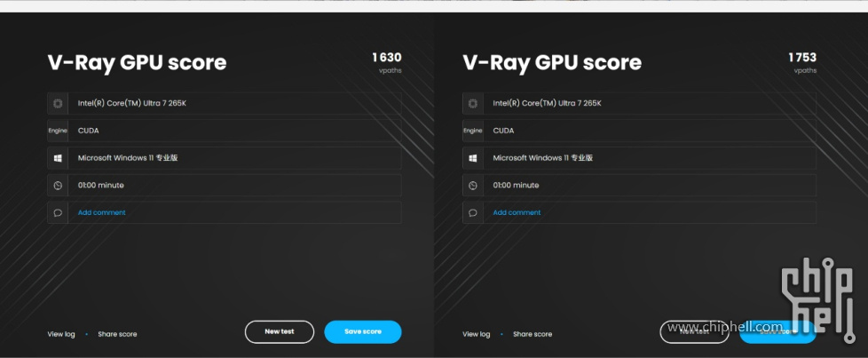The height and width of the screenshot is (358, 868).
Task: Click the clock icon in left panel
Action: point(58,186)
